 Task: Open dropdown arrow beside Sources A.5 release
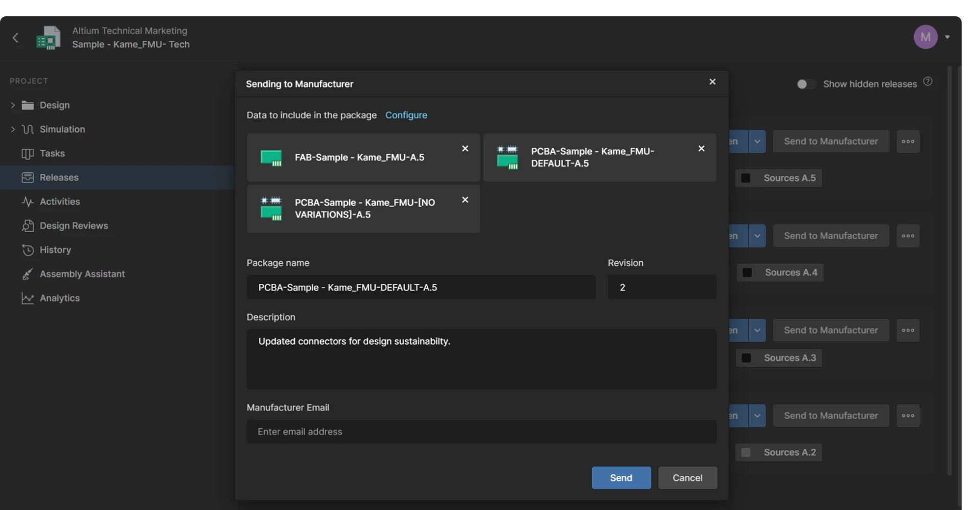pos(757,141)
